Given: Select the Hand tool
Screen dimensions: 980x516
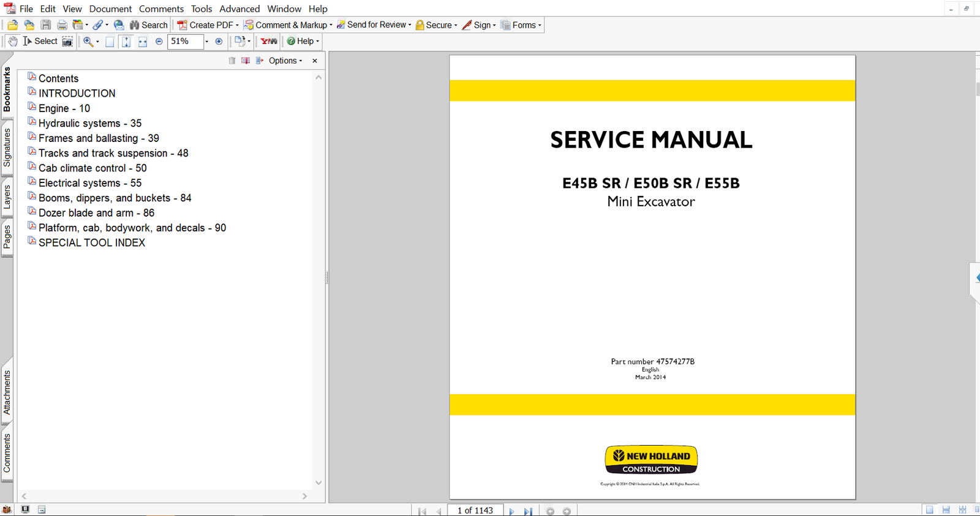Looking at the screenshot, I should [x=13, y=41].
